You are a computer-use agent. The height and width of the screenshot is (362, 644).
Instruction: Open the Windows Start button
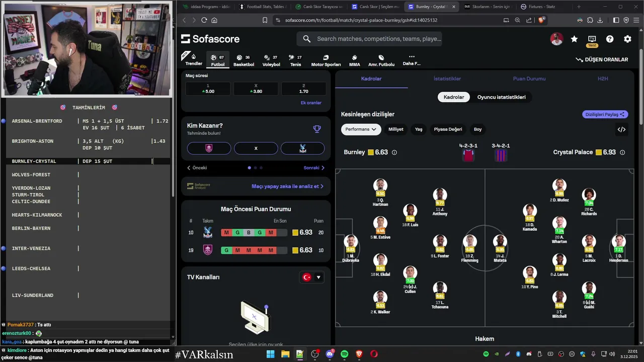(270, 354)
